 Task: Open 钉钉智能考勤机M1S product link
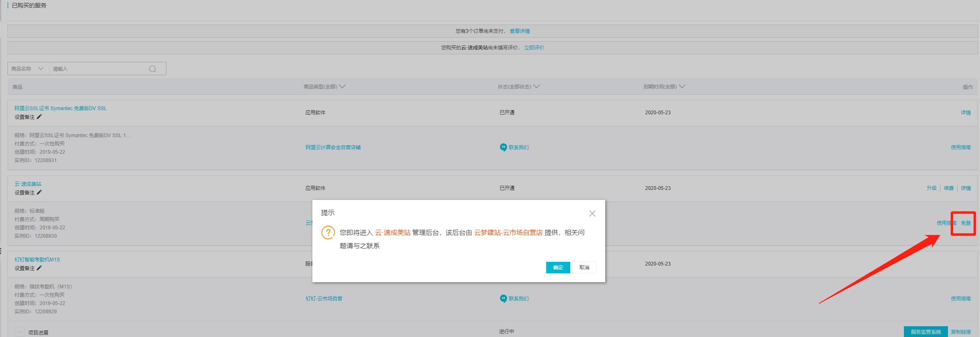click(x=37, y=260)
